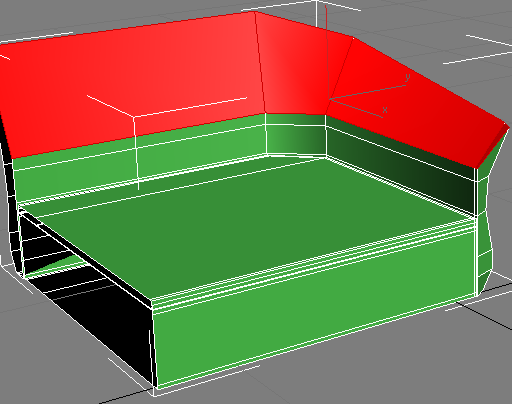Select the wide red backrest polygon

click(x=133, y=83)
